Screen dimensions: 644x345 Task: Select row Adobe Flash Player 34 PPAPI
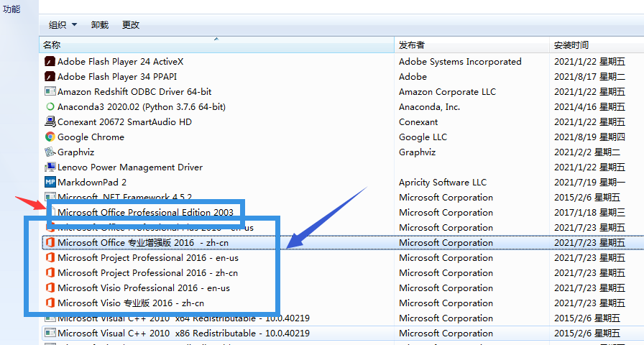click(341, 77)
